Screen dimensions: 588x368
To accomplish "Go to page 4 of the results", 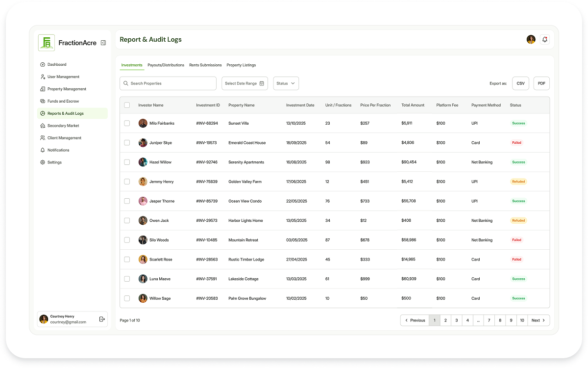I will (x=467, y=320).
